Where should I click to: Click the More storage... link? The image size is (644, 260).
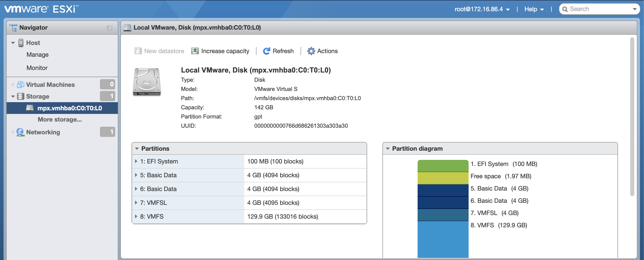coord(60,120)
